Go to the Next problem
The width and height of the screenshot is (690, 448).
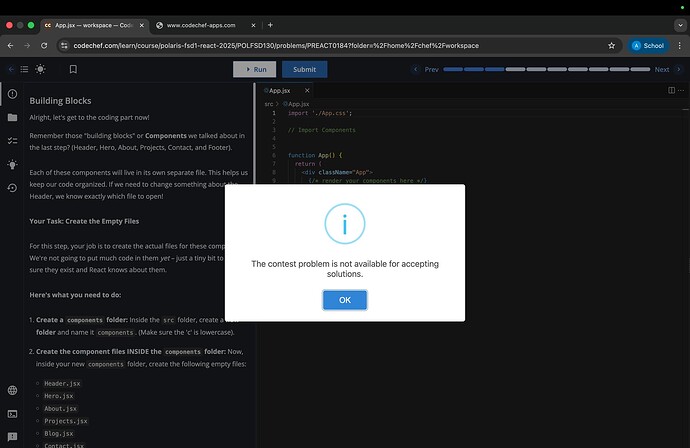click(667, 69)
